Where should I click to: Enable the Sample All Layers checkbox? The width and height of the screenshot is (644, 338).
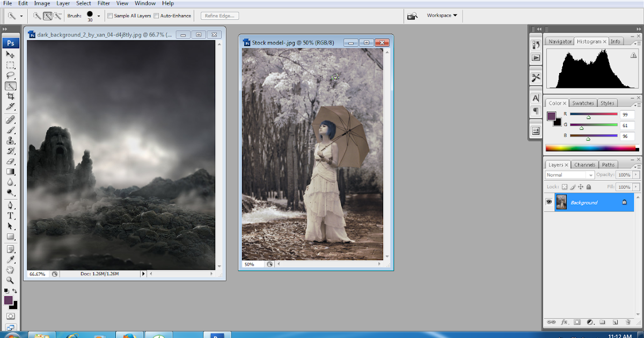pyautogui.click(x=111, y=16)
